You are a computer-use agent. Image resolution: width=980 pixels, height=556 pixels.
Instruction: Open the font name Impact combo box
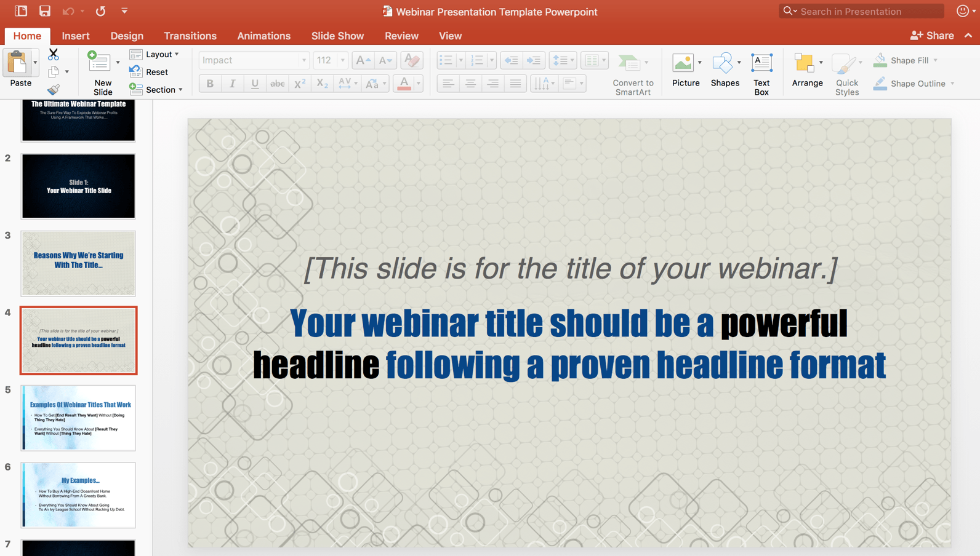tap(253, 60)
